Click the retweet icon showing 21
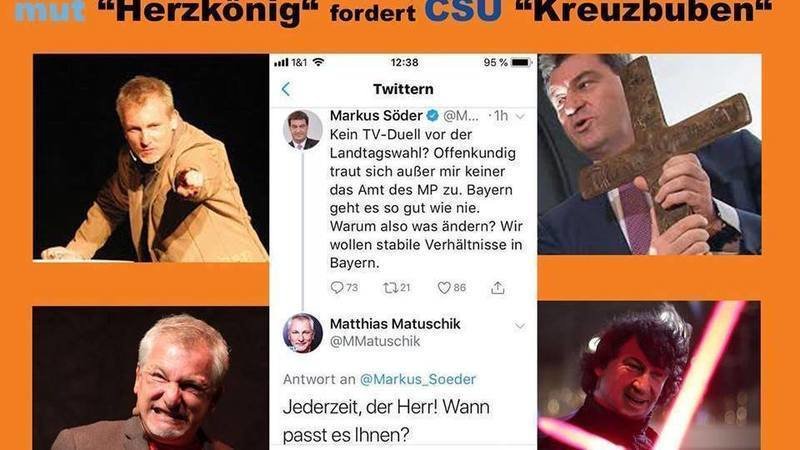This screenshot has height=450, width=800. tap(390, 288)
